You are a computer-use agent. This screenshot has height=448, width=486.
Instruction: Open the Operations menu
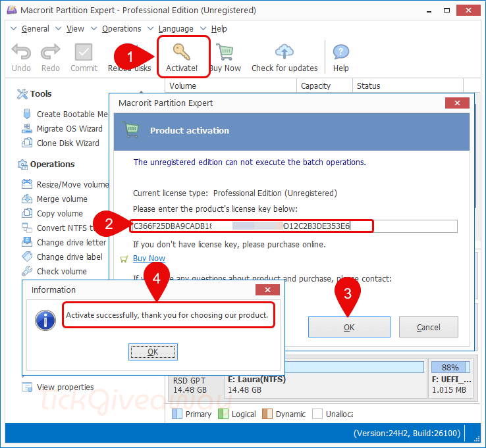[121, 29]
